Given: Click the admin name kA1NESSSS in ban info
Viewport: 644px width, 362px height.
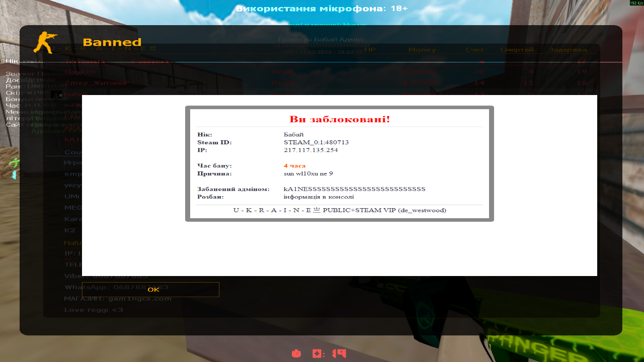Looking at the screenshot, I should point(354,189).
